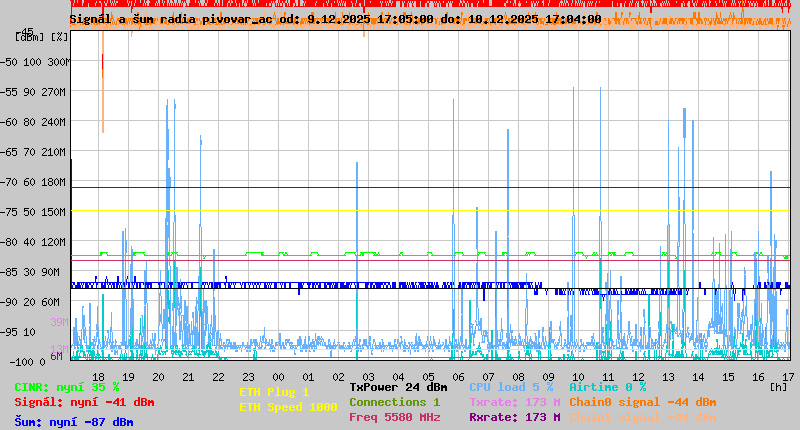This screenshot has height=430, width=800.
Task: Click the yellow ETH Speed horizontal line
Action: pyautogui.click(x=400, y=210)
